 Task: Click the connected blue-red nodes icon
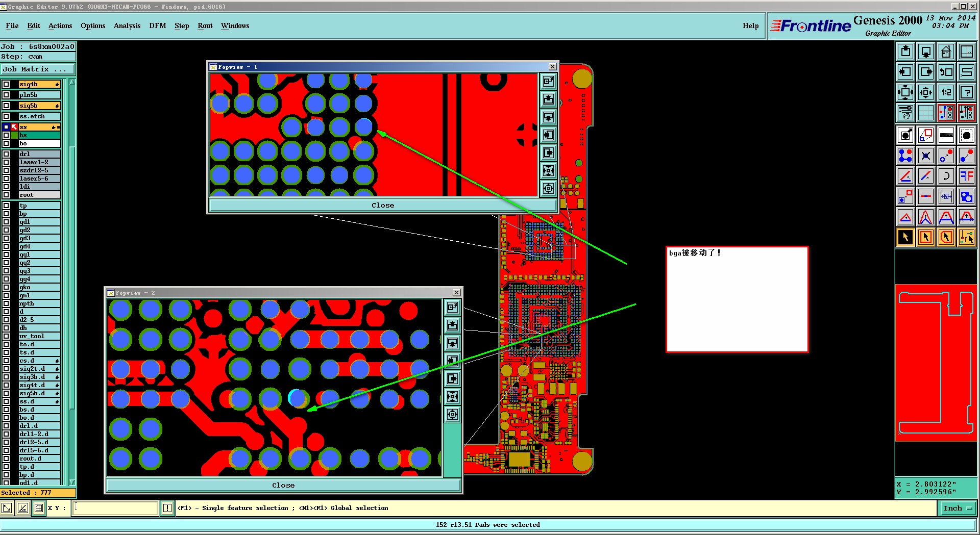point(905,156)
